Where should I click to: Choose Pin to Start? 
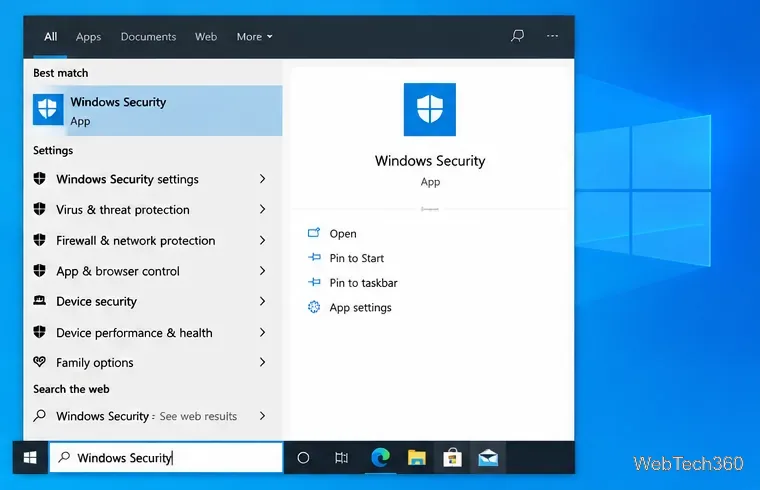[x=356, y=258]
